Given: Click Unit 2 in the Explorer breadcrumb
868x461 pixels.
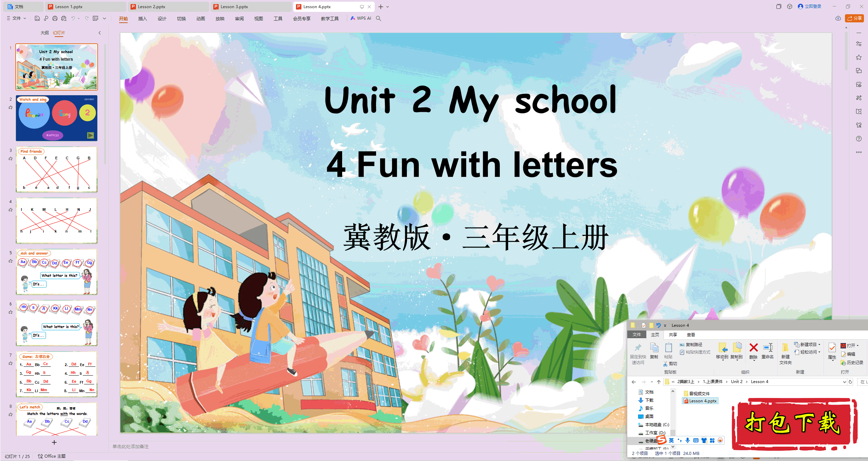Looking at the screenshot, I should point(736,382).
